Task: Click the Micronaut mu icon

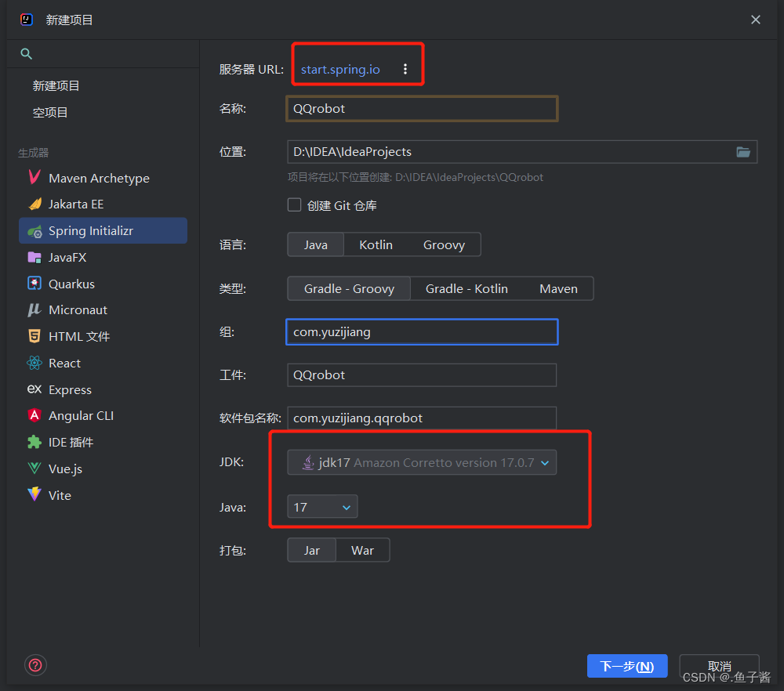Action: click(34, 309)
